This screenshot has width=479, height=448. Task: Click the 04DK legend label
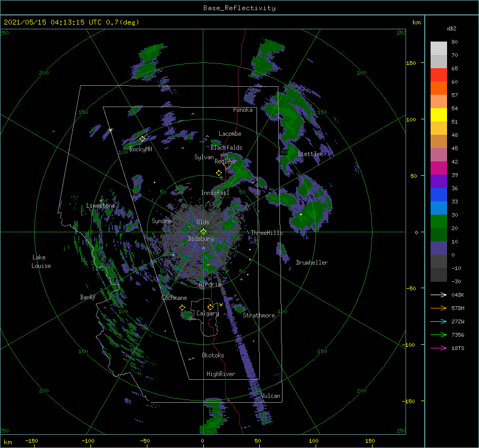point(458,295)
